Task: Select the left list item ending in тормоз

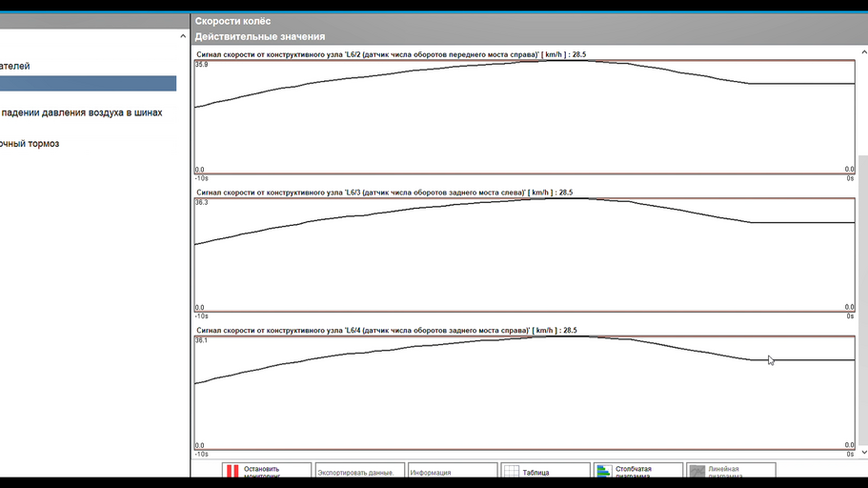Action: coord(30,144)
